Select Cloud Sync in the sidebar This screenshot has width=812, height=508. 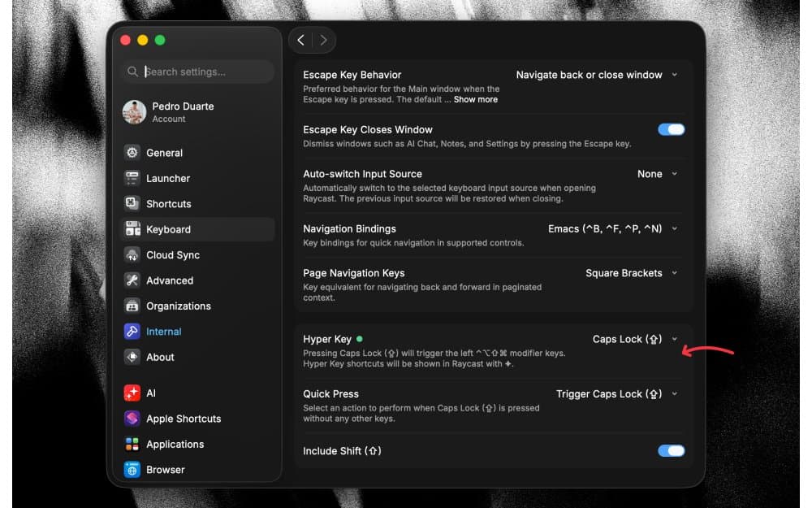point(198,254)
